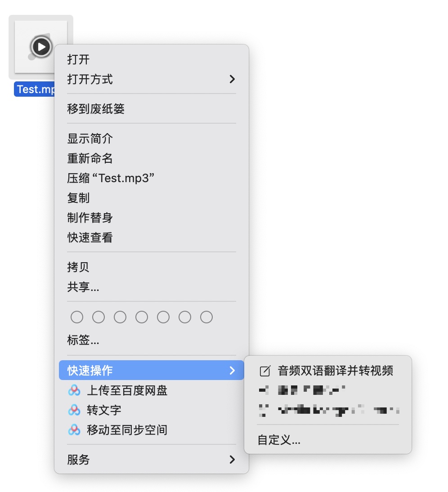Expand the 服务 submenu chevron
The image size is (448, 492).
[x=232, y=460]
